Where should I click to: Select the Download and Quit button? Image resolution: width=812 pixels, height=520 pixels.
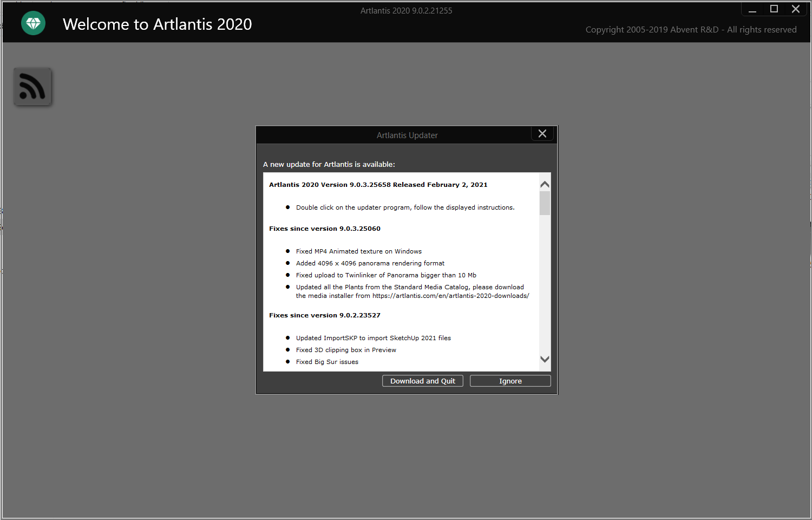coord(422,381)
